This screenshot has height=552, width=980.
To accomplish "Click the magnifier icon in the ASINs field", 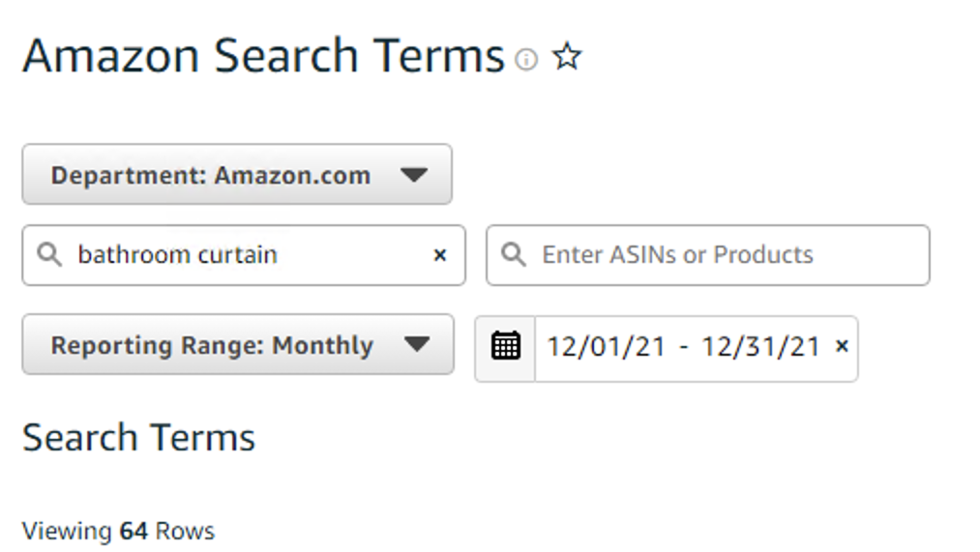I will coord(515,255).
